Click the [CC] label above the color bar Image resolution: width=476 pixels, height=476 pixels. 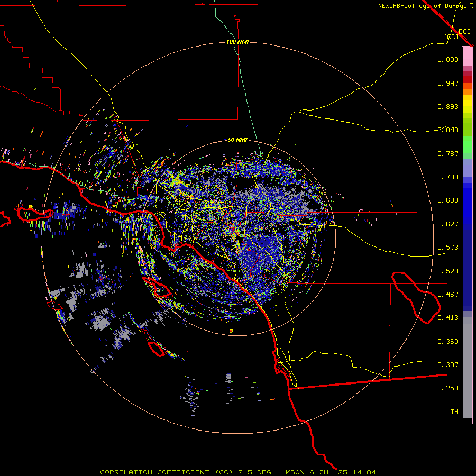(452, 36)
